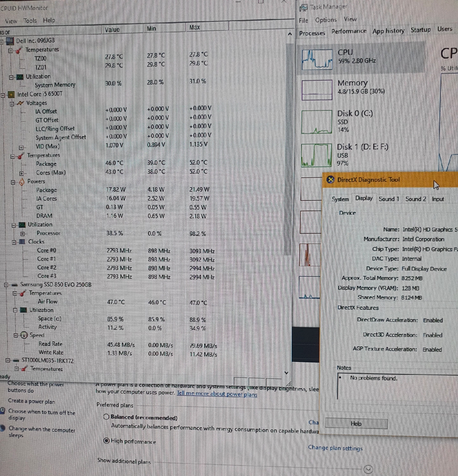Click the Samsung SSD 850 EVO drive icon
Viewport: 458px width, 476px height.
15,285
